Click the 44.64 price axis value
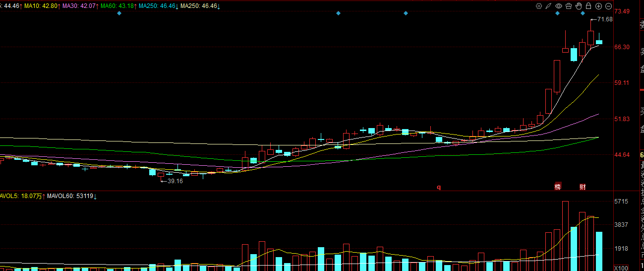This screenshot has height=271, width=644. tap(622, 155)
